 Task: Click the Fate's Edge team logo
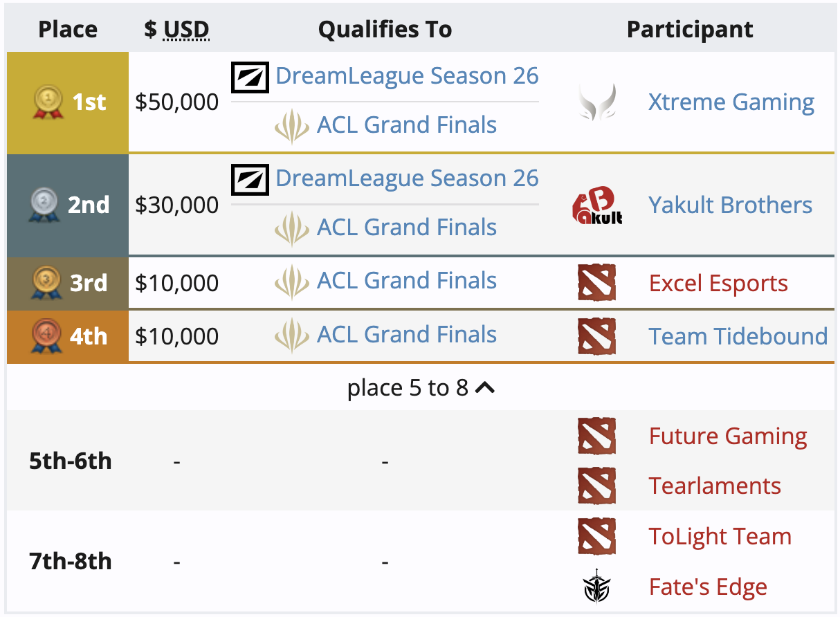(x=596, y=587)
